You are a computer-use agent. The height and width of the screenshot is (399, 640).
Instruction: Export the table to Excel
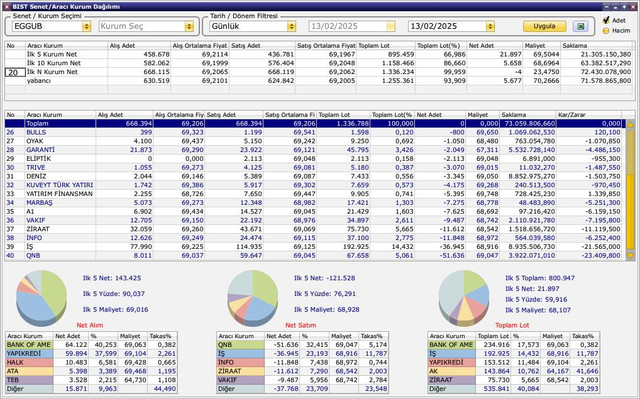[x=580, y=27]
